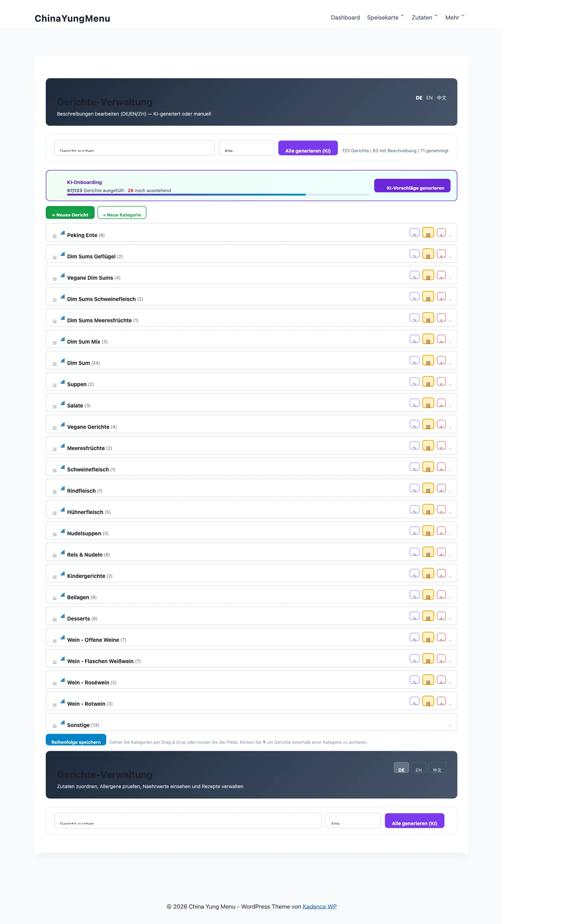Click the red x icon for Nudelsuppen
Screen dimensions: 587x924
pyautogui.click(x=441, y=531)
